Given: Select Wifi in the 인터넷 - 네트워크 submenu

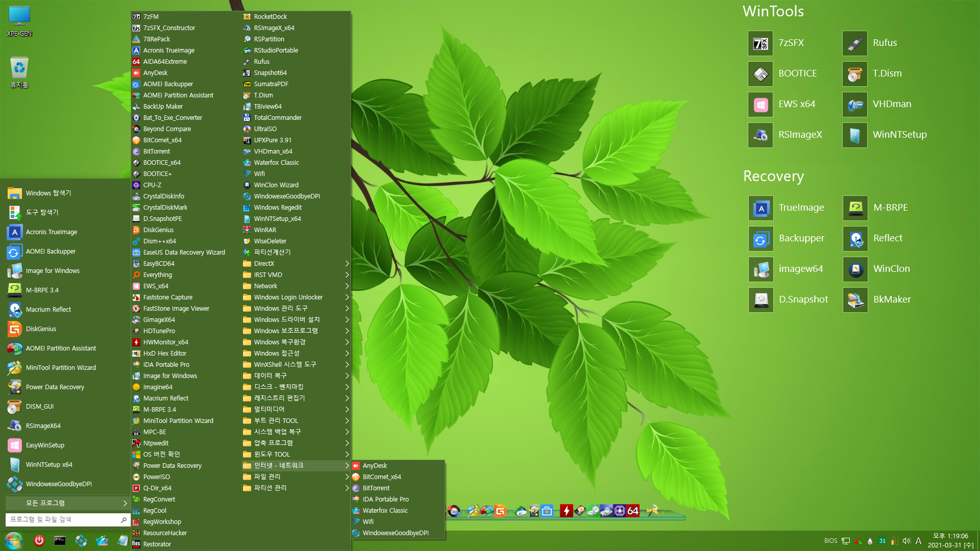Looking at the screenshot, I should click(x=398, y=522).
